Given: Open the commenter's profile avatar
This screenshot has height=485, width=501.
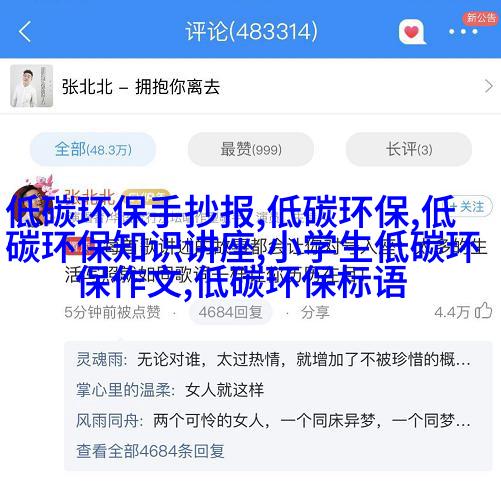Looking at the screenshot, I should (x=31, y=205).
